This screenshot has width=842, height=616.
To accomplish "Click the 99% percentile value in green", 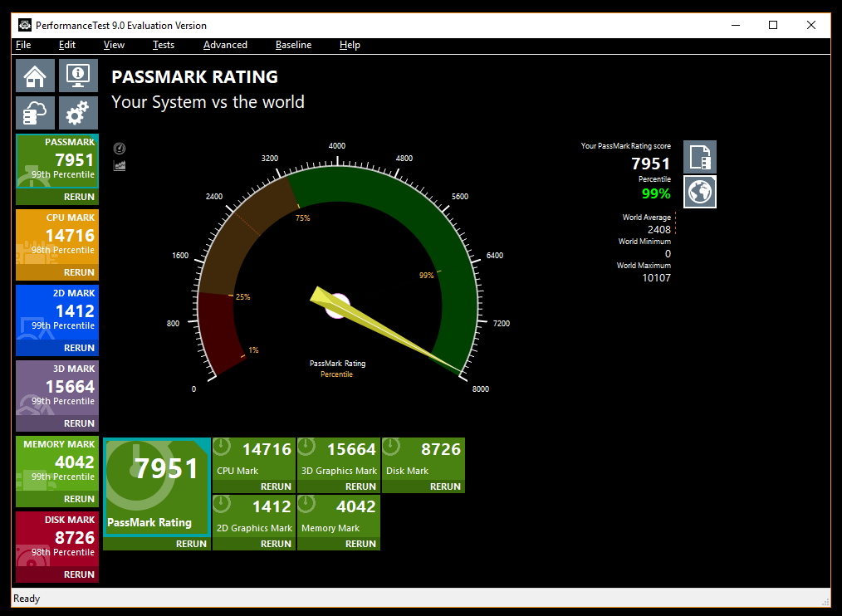I will (x=656, y=194).
